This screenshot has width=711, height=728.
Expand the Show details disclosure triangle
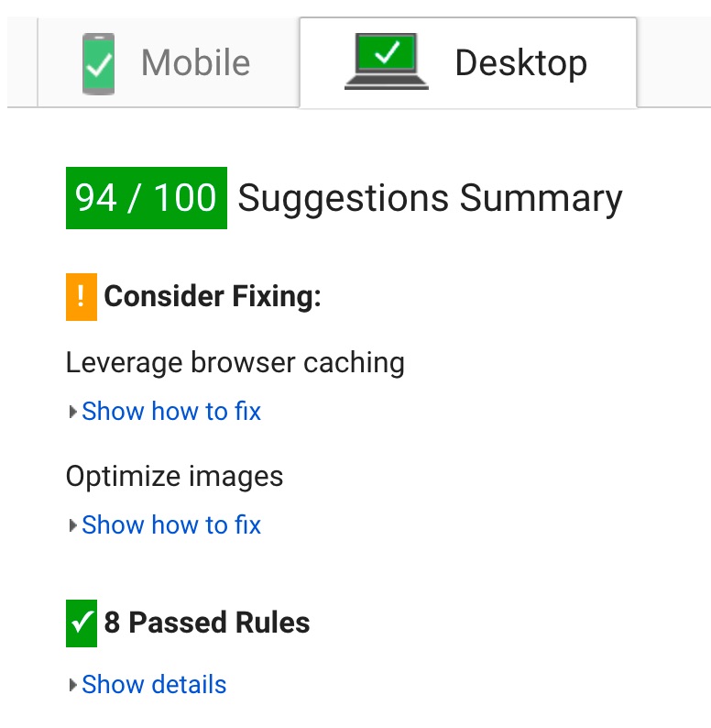pyautogui.click(x=73, y=685)
